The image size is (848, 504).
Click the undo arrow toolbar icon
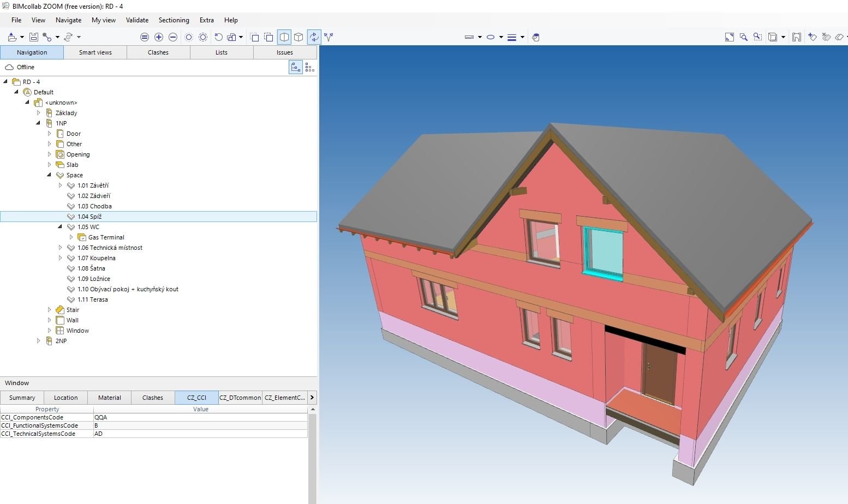point(218,37)
